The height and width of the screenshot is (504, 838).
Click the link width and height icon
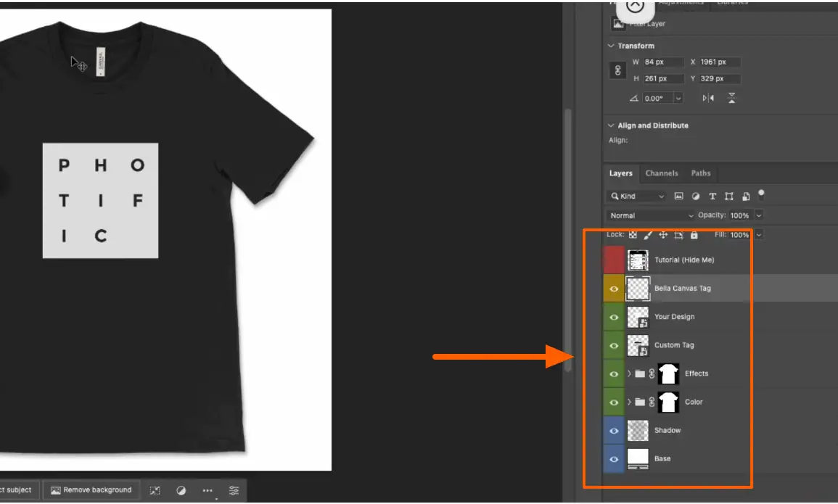(618, 70)
